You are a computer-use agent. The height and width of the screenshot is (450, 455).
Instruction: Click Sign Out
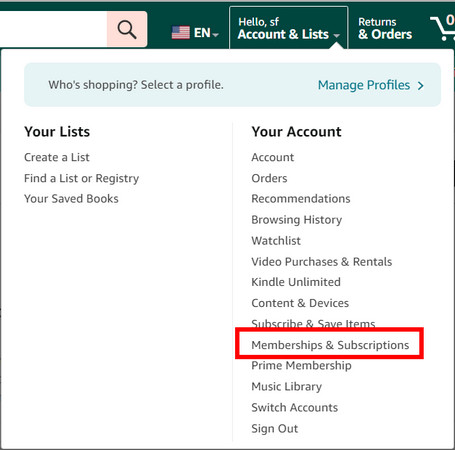[275, 429]
